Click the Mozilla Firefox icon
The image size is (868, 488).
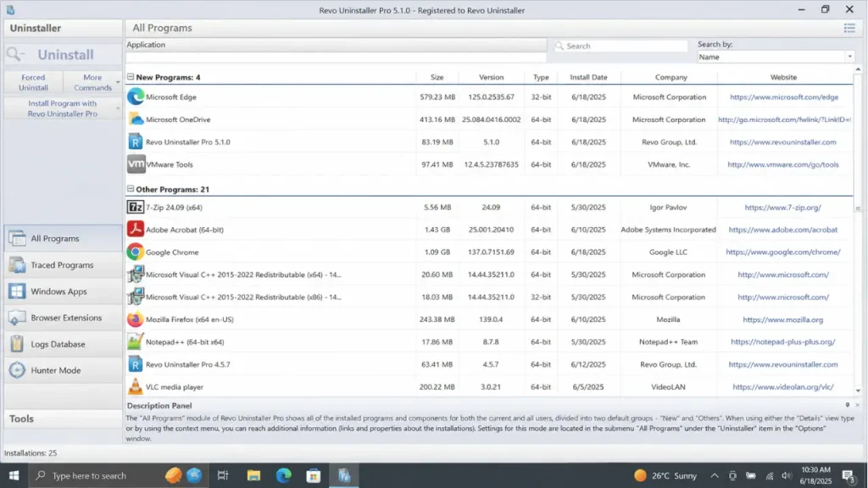point(135,319)
